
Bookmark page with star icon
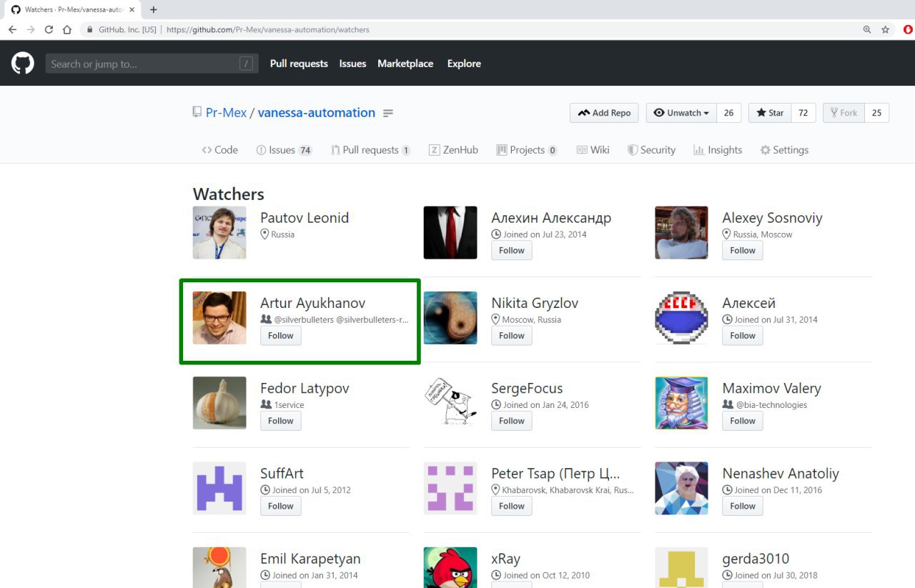pos(886,30)
